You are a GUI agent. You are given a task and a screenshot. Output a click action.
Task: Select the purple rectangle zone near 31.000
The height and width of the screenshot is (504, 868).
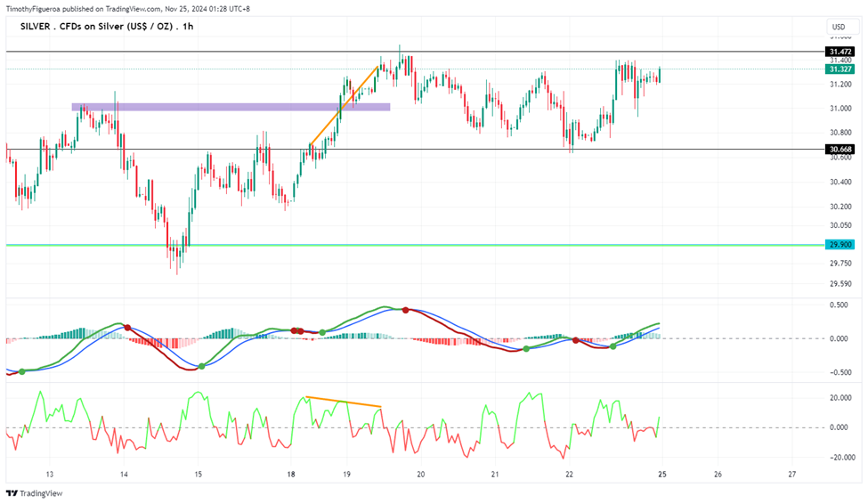click(x=231, y=107)
